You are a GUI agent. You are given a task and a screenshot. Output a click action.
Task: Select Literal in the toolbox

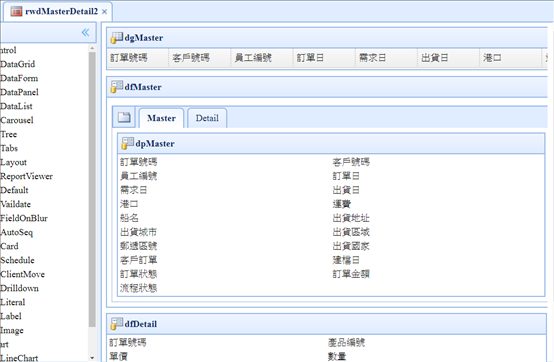13,302
